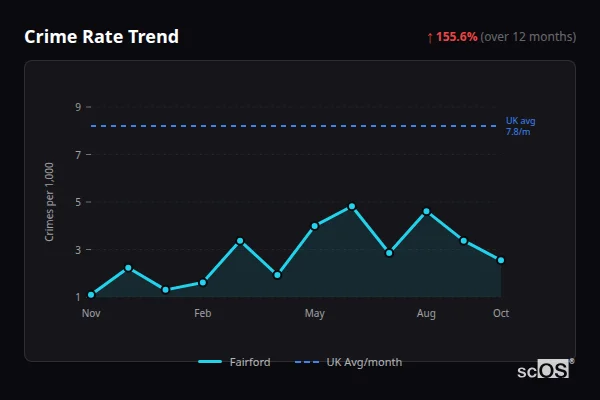Screen dimensions: 600x400
Task: Click the Feb data point on the Fairford line
Action: [x=203, y=282]
